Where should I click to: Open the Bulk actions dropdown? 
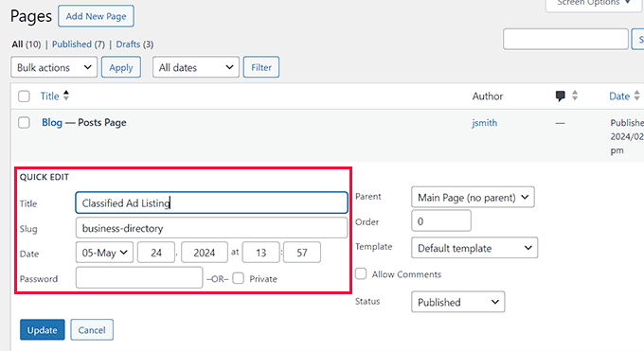click(x=54, y=67)
